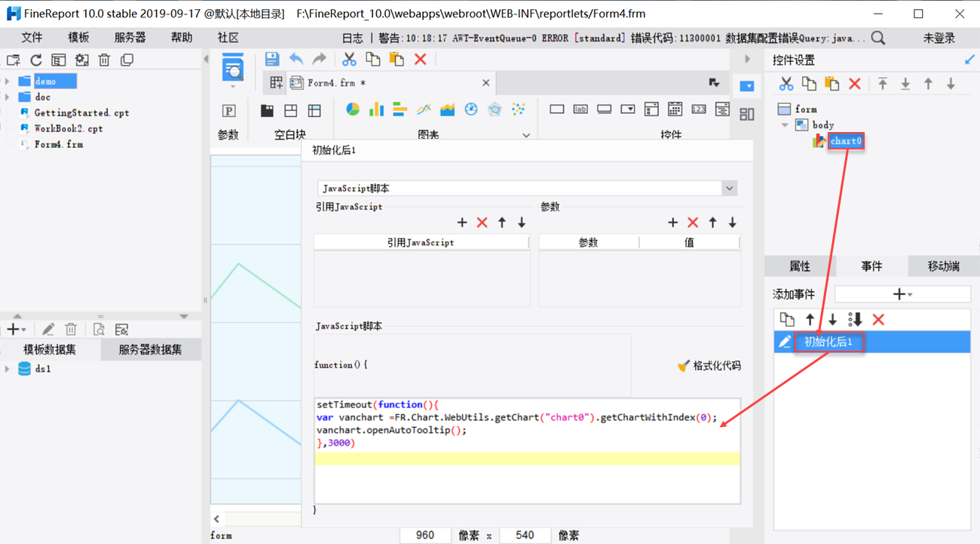The width and height of the screenshot is (980, 544).
Task: Cut widget with control settings scissors
Action: pos(786,84)
